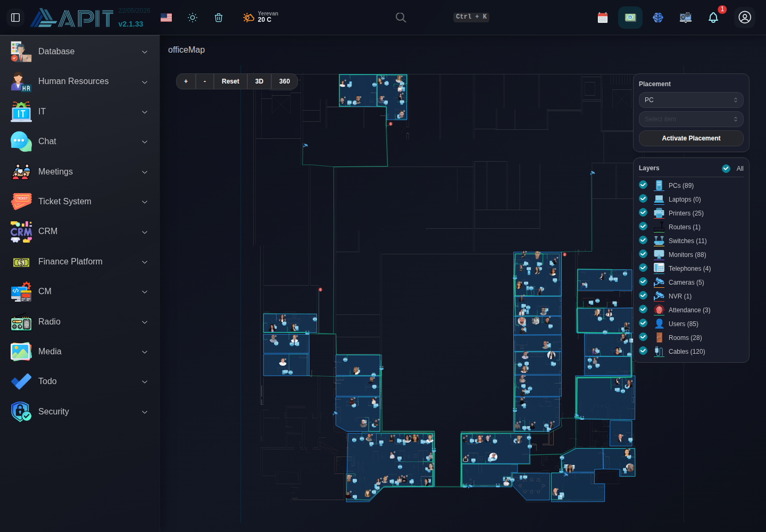Screen dimensions: 766x532
Task: Open the Media menu item
Action: click(80, 352)
